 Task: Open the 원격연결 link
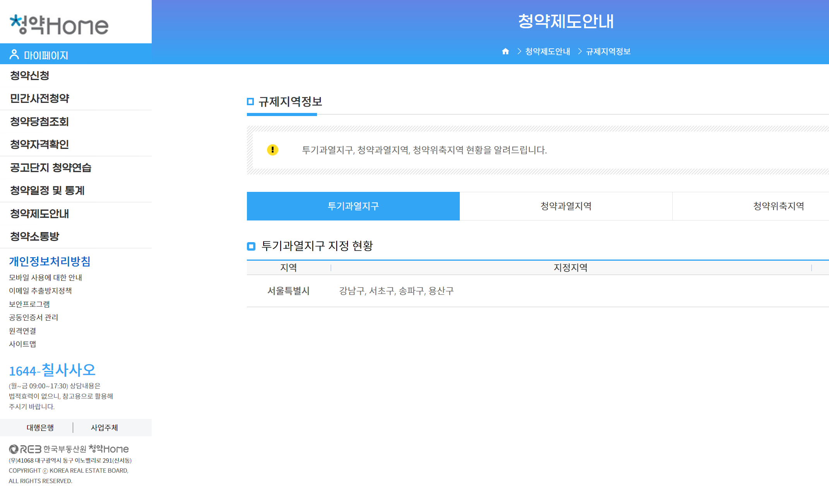pyautogui.click(x=22, y=331)
